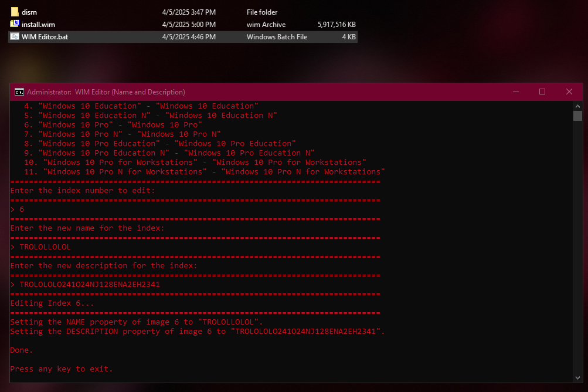Click 'Enter the new name for the index:' prompt

(x=87, y=228)
